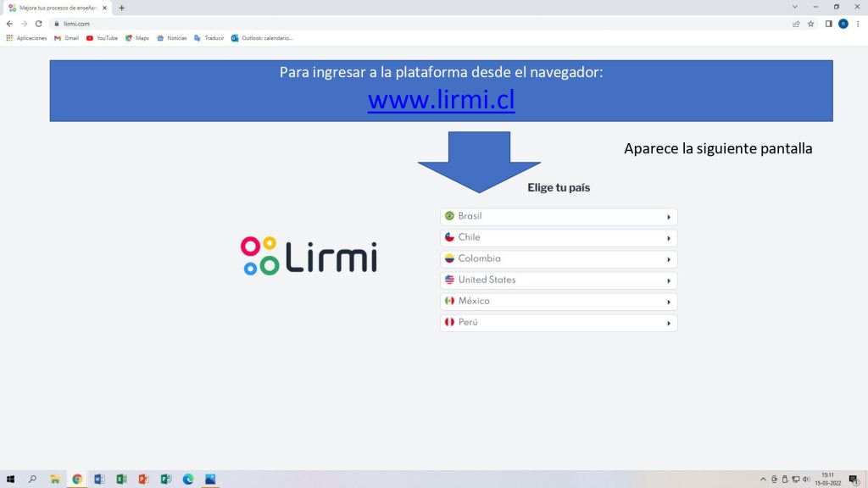Expand the arrow on the Perú row

tap(668, 323)
